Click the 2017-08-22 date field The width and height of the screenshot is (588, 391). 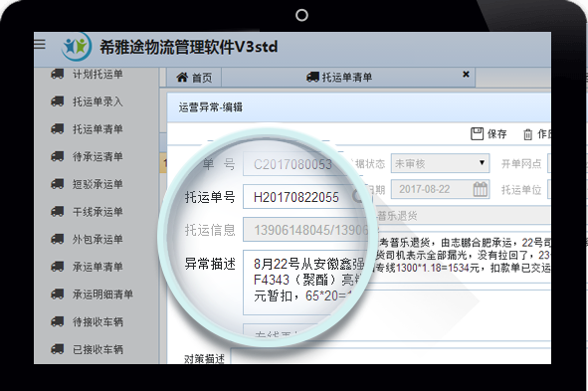click(x=440, y=189)
